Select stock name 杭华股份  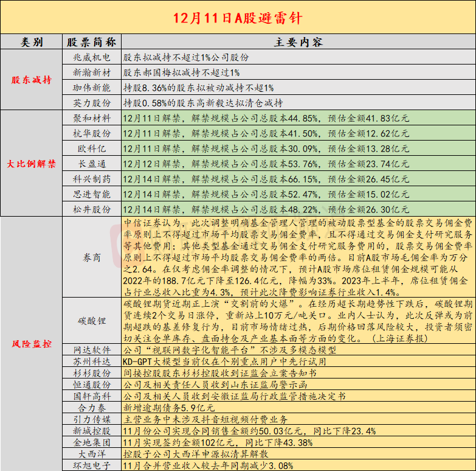tap(92, 133)
